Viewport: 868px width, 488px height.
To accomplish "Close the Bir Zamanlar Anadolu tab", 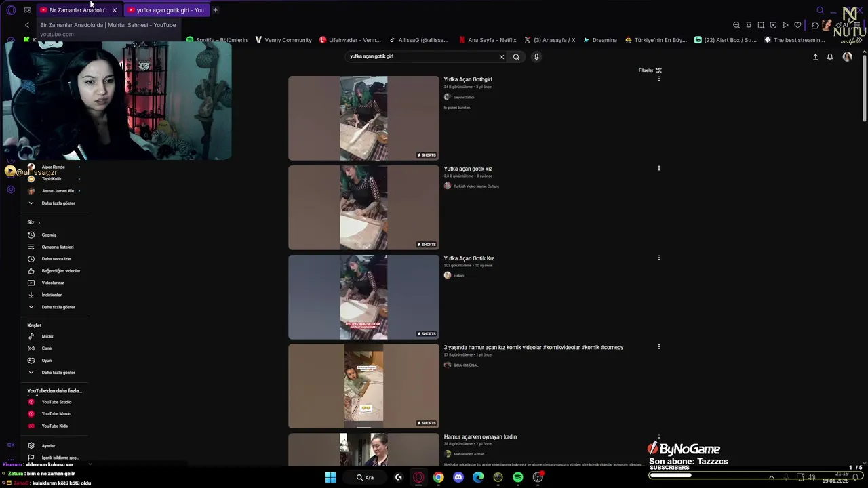I will (x=115, y=10).
